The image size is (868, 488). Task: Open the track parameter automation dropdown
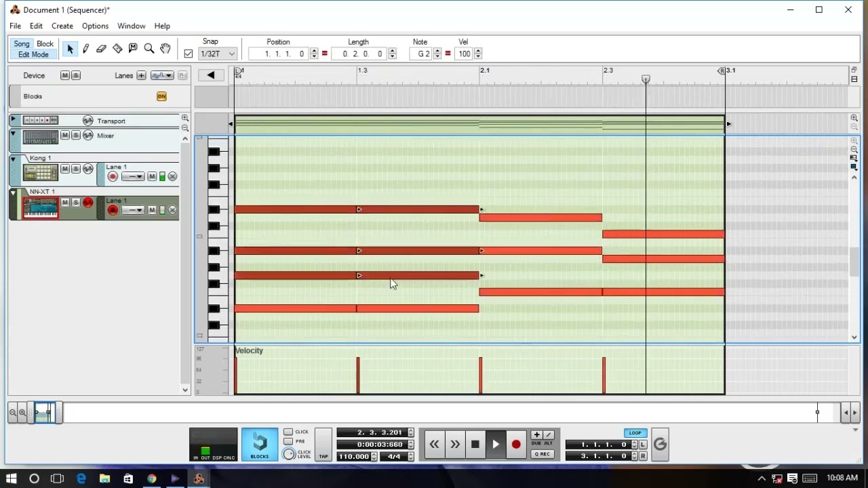162,75
